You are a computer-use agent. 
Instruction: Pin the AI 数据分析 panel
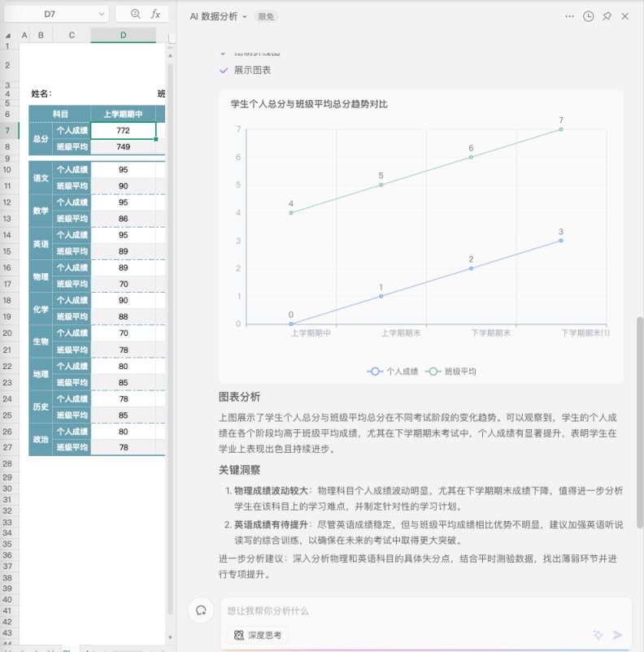pos(607,16)
